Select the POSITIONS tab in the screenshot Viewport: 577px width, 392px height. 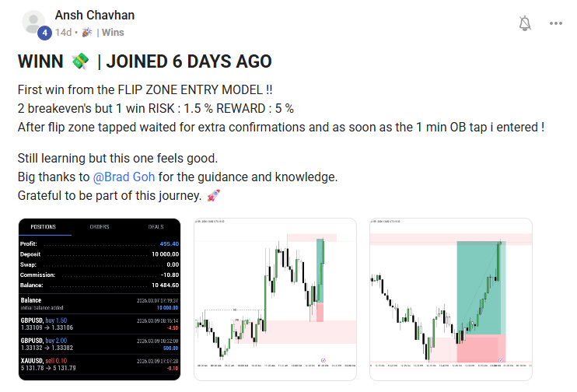click(x=43, y=227)
